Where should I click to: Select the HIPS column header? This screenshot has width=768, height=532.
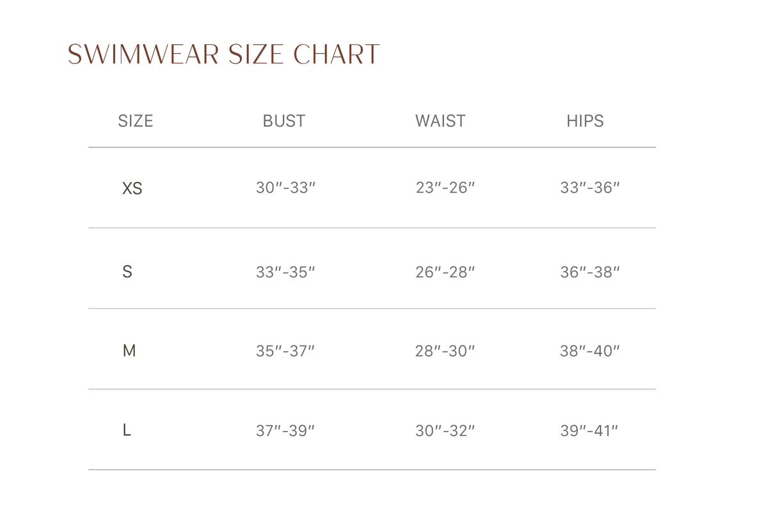pos(585,121)
